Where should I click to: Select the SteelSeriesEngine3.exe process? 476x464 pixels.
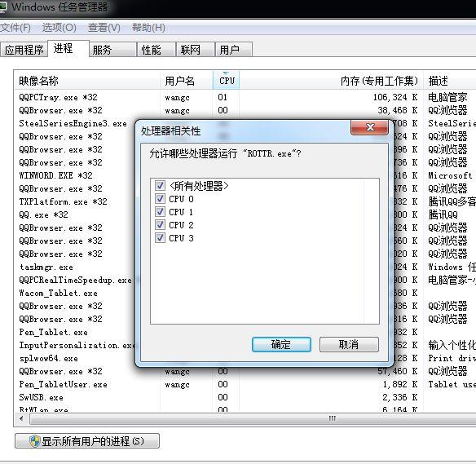tap(73, 124)
